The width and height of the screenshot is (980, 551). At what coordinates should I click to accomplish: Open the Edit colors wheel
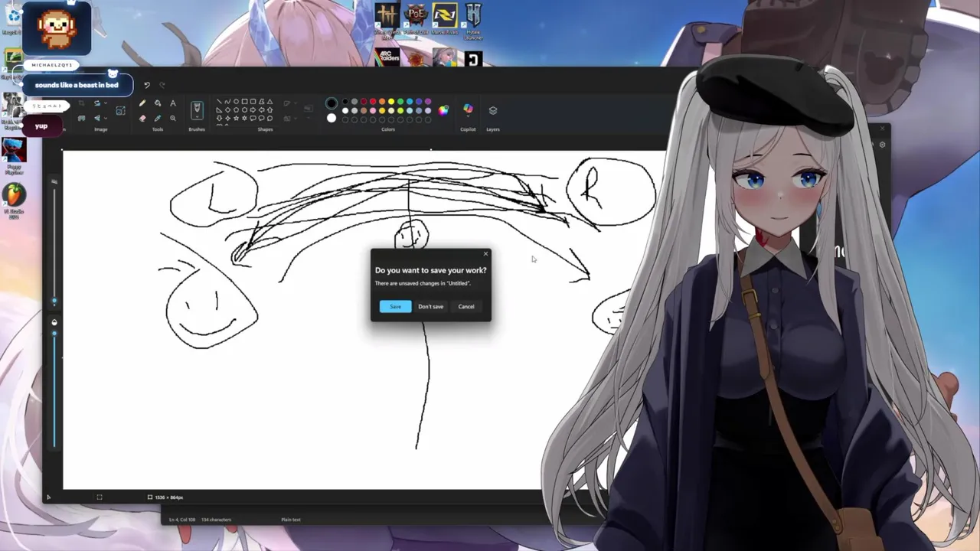(443, 110)
